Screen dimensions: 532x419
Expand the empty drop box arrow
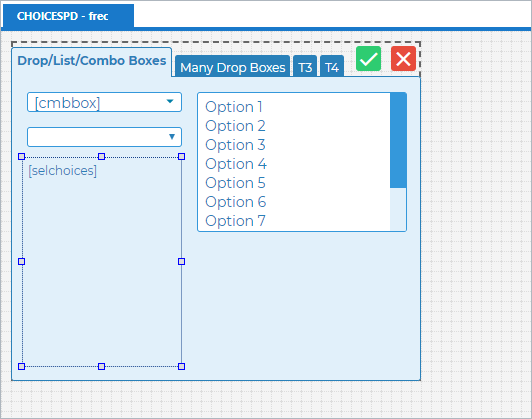[x=172, y=136]
